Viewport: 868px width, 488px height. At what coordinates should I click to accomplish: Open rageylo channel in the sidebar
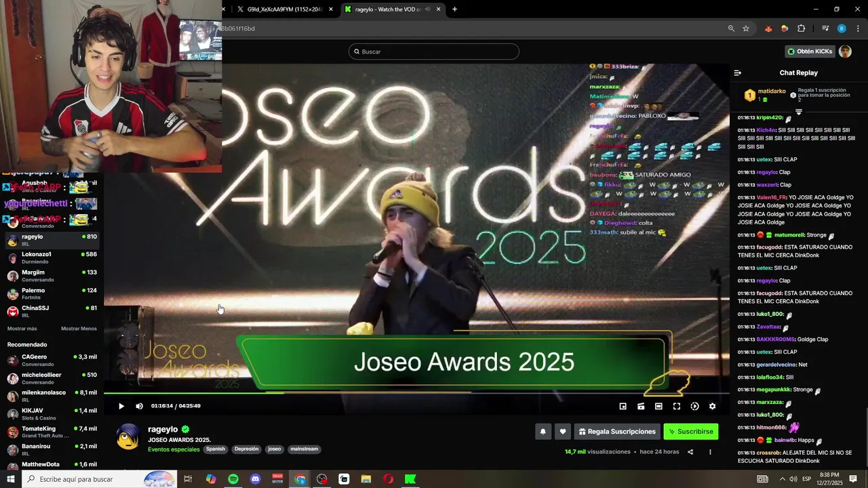(52, 240)
